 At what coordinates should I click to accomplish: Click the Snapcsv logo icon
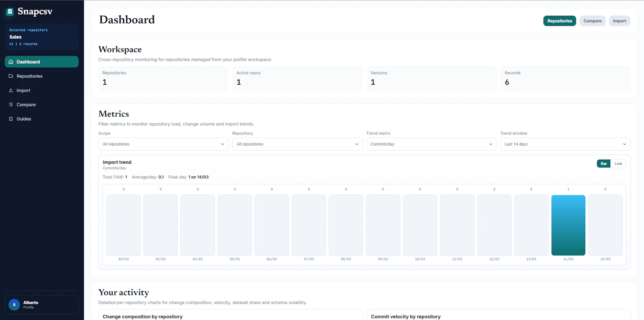pos(10,12)
